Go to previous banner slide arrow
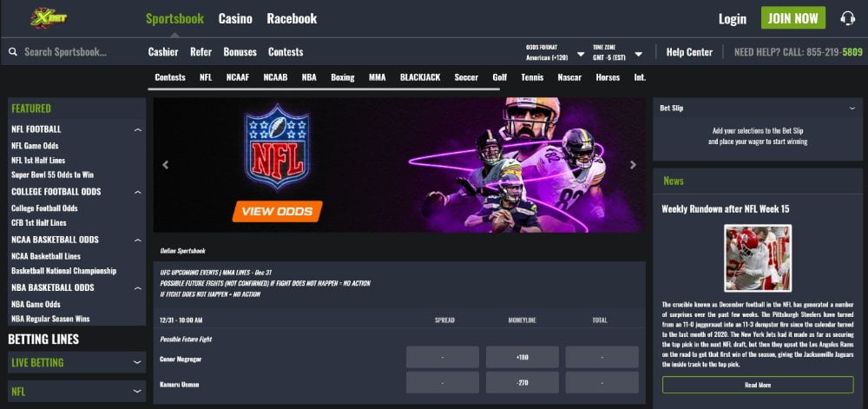 pyautogui.click(x=165, y=165)
